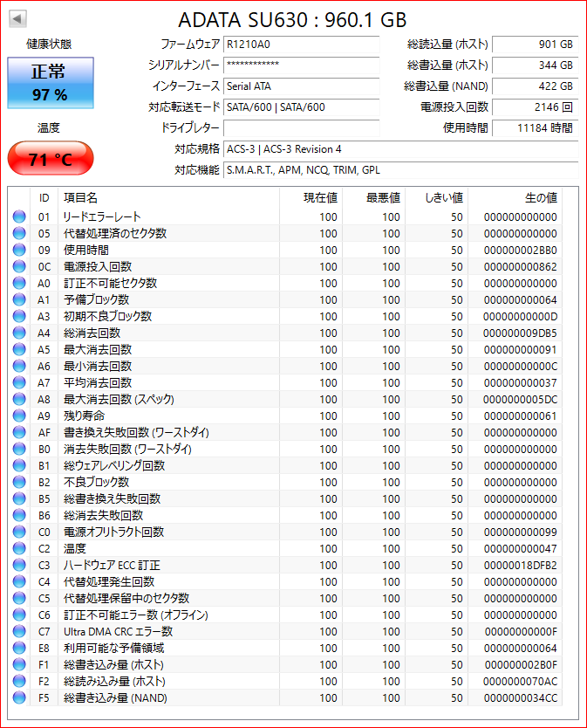The image size is (587, 728).
Task: Select the 代替処理発生回数 attribute name
Action: tap(109, 581)
